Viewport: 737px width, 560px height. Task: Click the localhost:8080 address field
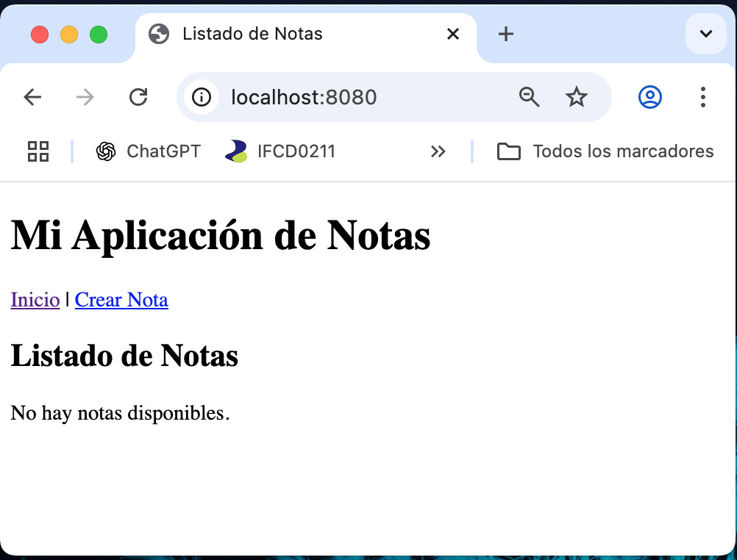353,97
